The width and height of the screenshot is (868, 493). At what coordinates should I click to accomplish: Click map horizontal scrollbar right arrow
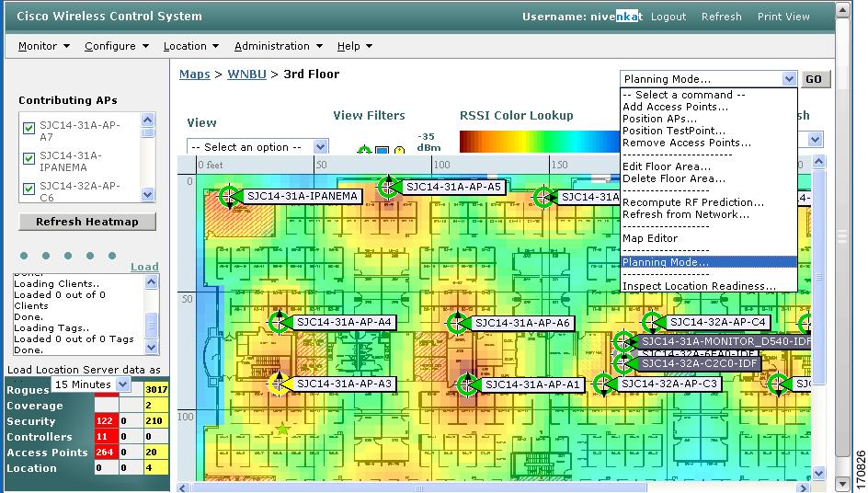coord(804,488)
